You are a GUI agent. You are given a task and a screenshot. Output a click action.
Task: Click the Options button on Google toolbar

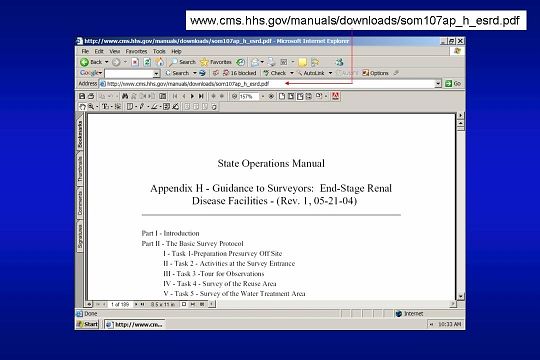[x=375, y=73]
